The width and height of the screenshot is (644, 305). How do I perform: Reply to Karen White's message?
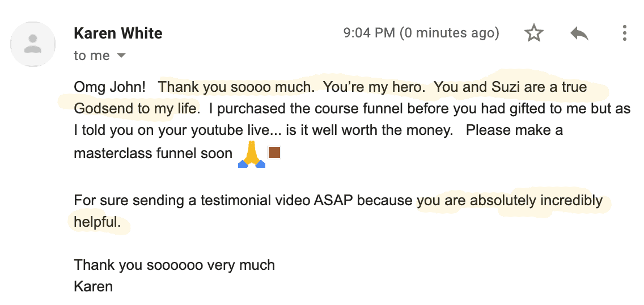pyautogui.click(x=579, y=33)
